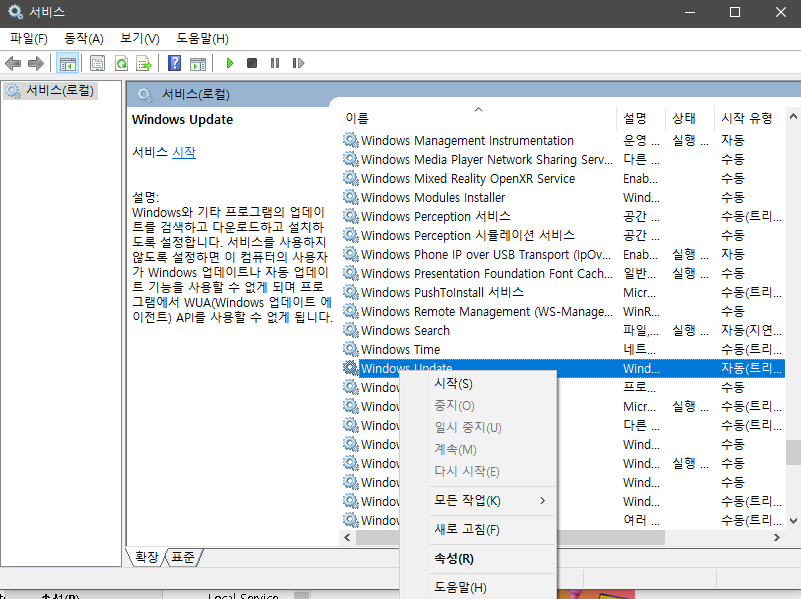Expand 모든 작업(K) submenu
Screen dimensions: 801x599
click(479, 500)
